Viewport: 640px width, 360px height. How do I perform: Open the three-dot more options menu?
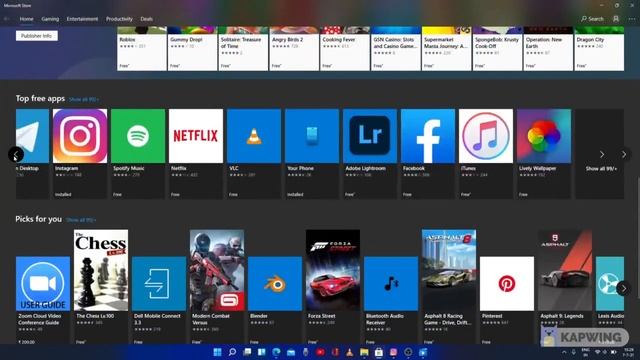pyautogui.click(x=632, y=19)
